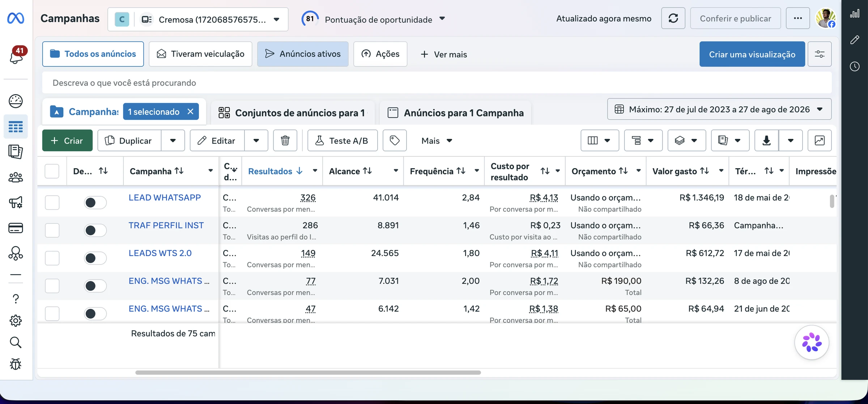Viewport: 868px width, 404px height.
Task: Click the tag labels icon
Action: (x=395, y=140)
